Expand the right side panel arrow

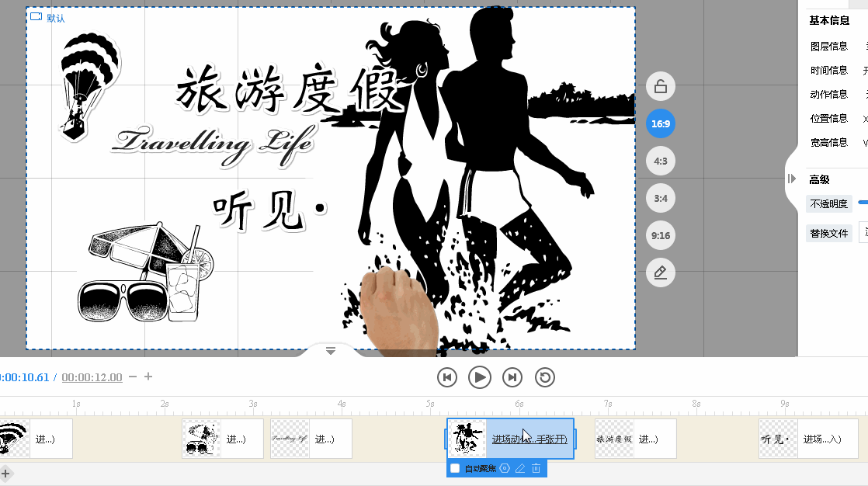click(x=790, y=179)
